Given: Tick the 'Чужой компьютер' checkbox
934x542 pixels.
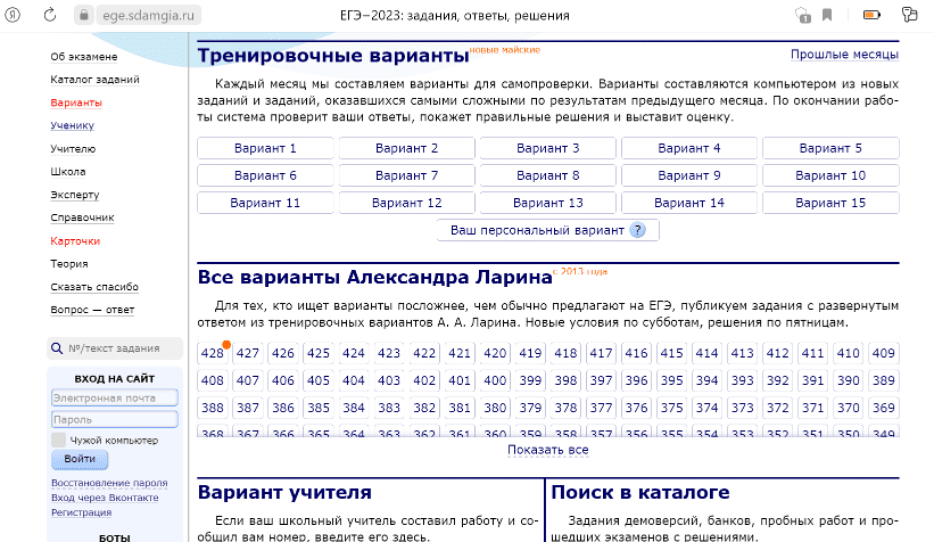Looking at the screenshot, I should [x=58, y=440].
